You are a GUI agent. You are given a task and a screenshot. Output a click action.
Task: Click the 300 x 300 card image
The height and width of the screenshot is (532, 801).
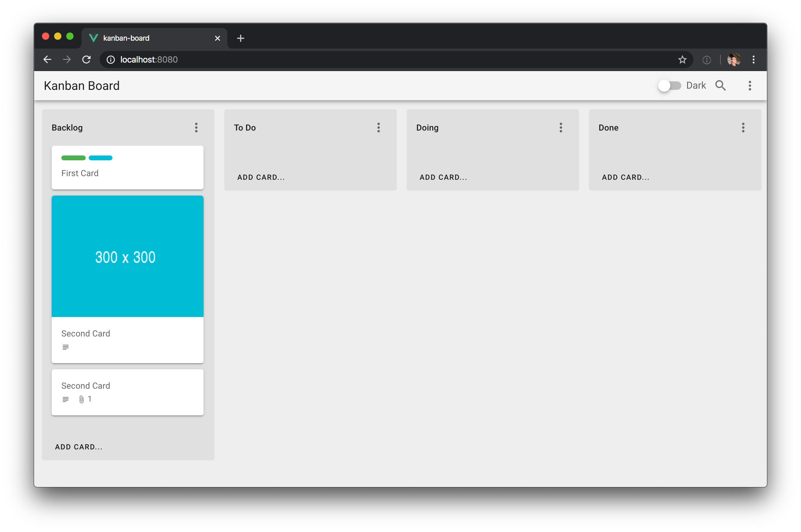(x=127, y=256)
